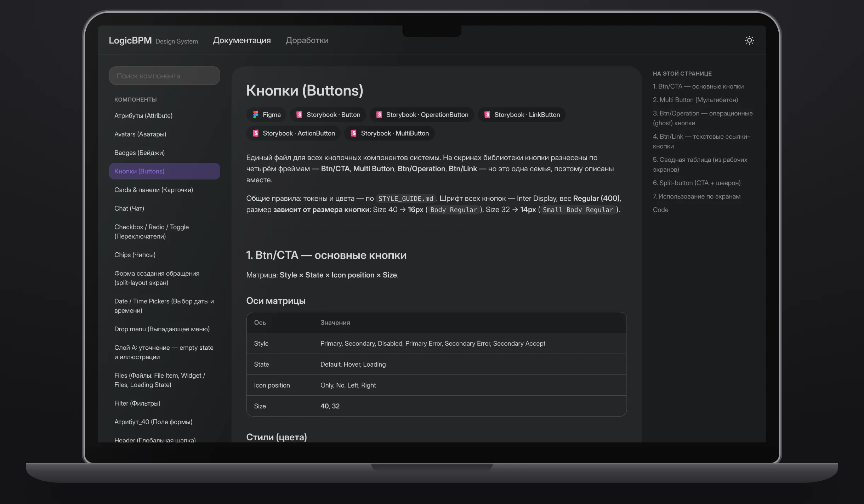The height and width of the screenshot is (504, 864).
Task: Click Storybook icon in the MultiButton chip
Action: click(x=353, y=133)
